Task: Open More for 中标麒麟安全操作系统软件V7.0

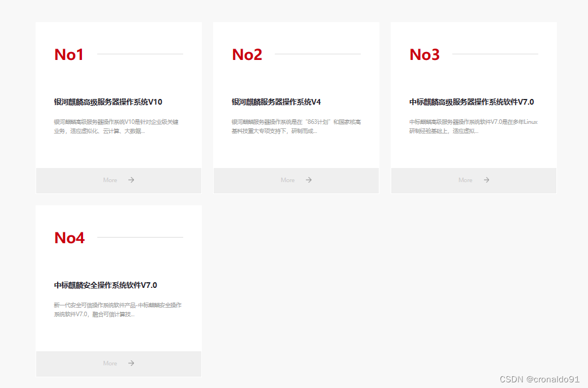Action: tap(119, 364)
